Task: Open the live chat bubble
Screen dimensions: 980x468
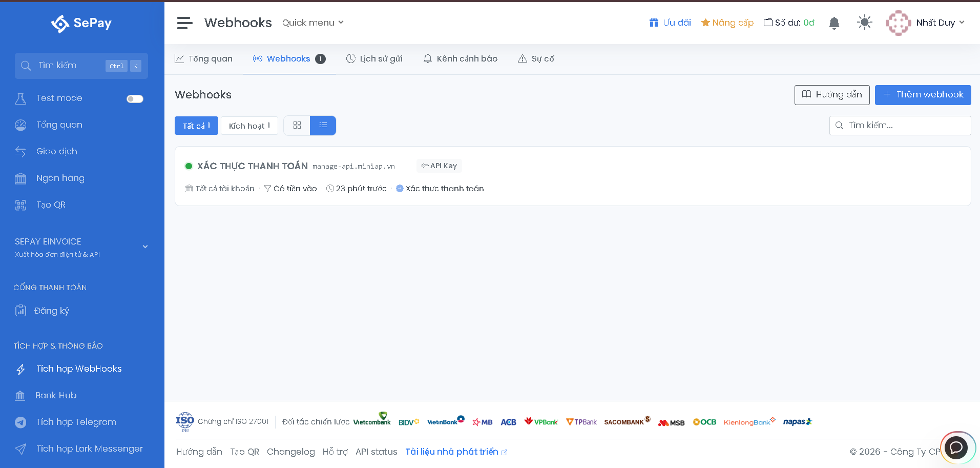Action: (x=956, y=448)
